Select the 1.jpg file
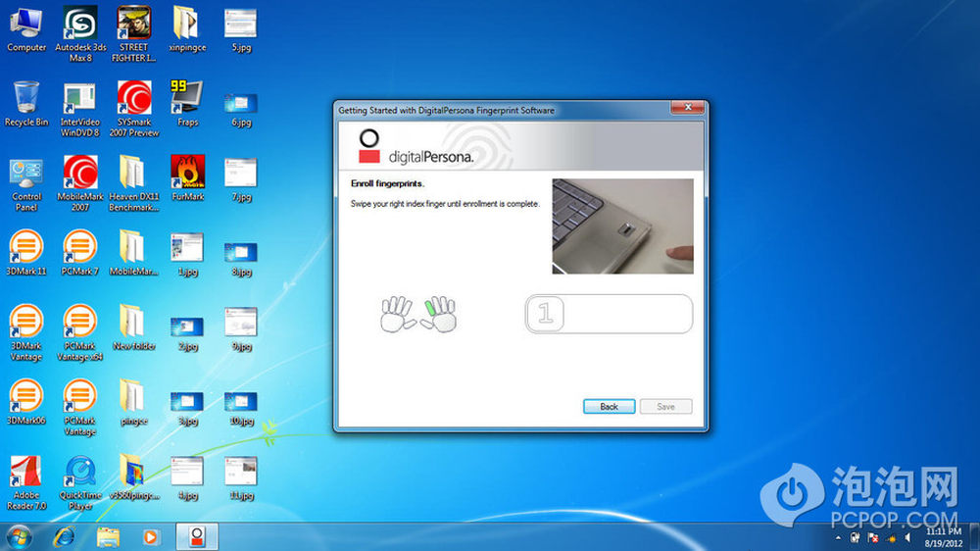 [x=187, y=255]
